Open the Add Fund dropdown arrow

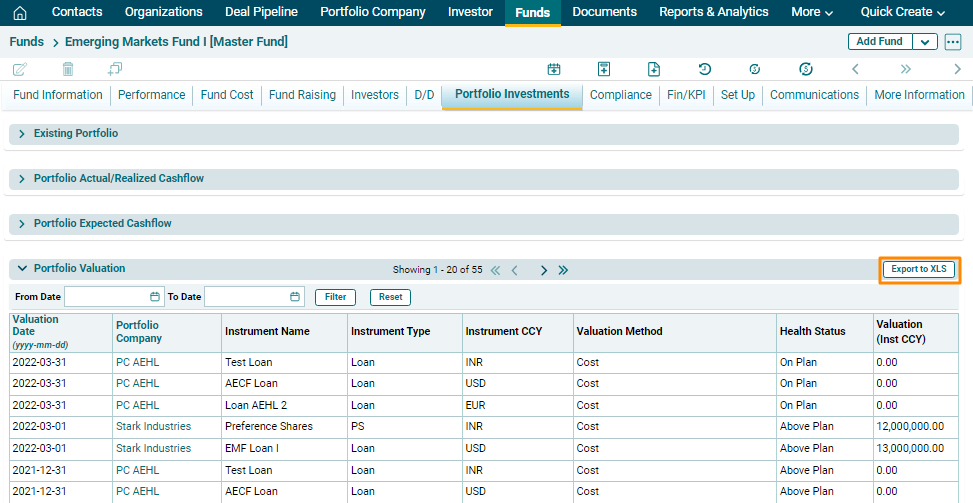point(925,42)
